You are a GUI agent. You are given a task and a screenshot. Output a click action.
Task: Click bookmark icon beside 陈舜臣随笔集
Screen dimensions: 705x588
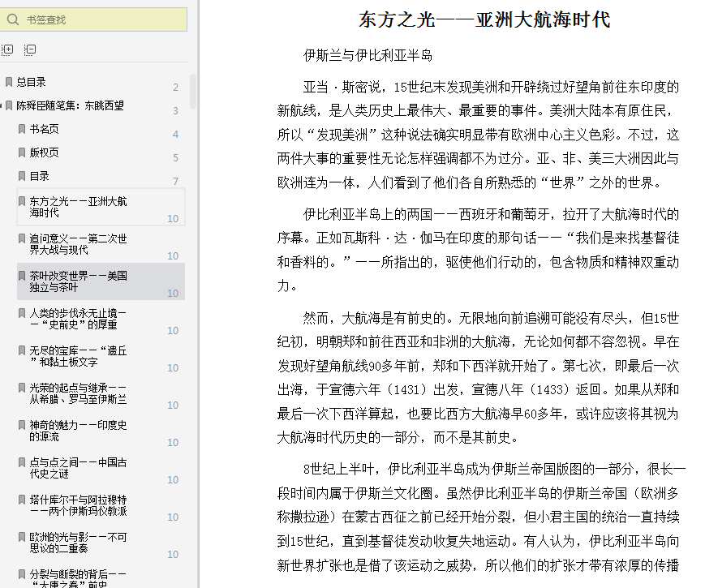click(x=9, y=105)
